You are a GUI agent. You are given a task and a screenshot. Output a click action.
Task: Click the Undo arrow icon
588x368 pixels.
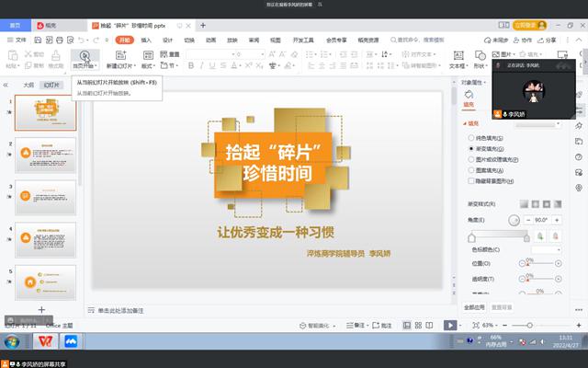pyautogui.click(x=81, y=40)
